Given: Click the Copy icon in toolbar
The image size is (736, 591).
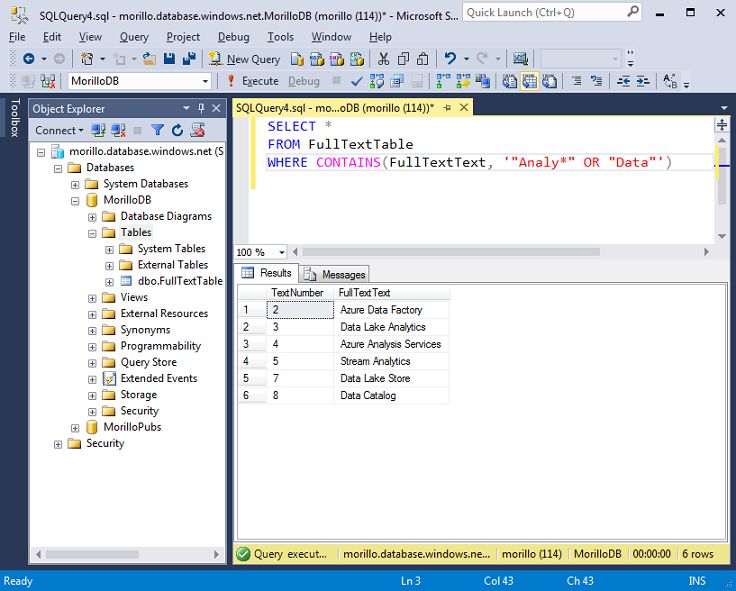Looking at the screenshot, I should click(x=403, y=59).
